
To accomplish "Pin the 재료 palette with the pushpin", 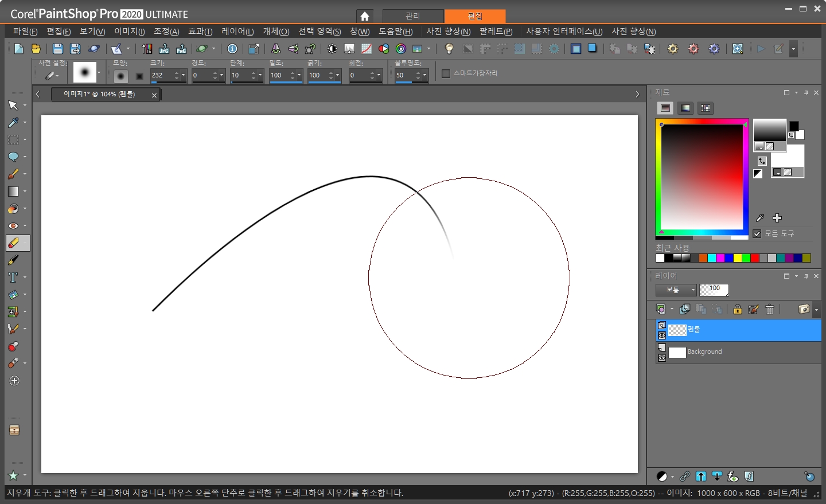I will [806, 92].
